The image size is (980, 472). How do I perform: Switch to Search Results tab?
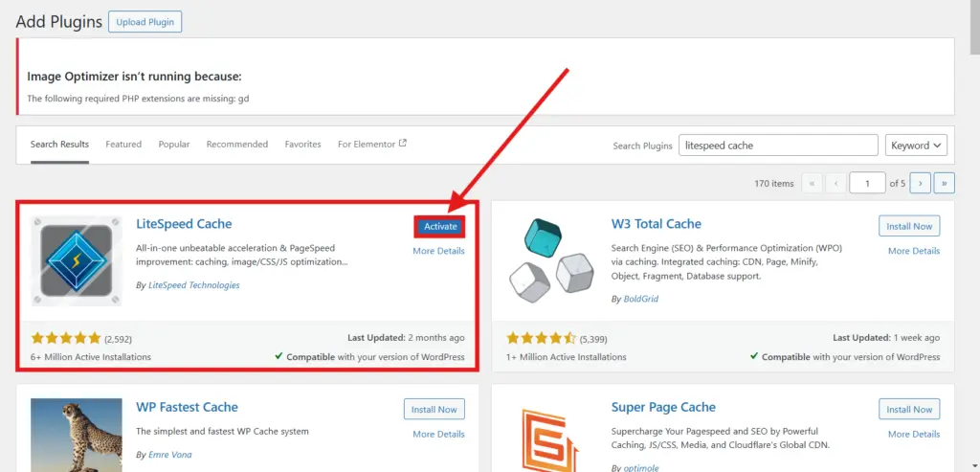click(x=59, y=145)
